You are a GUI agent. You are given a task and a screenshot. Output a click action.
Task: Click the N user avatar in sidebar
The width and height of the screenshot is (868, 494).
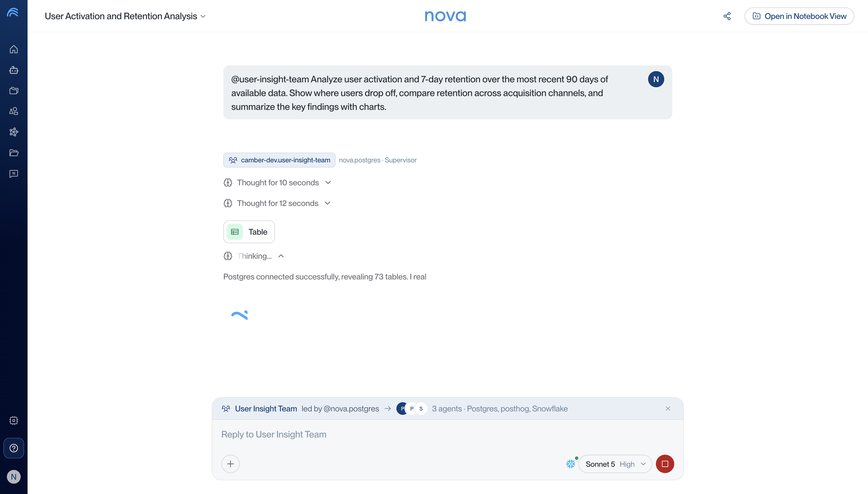[x=13, y=477]
